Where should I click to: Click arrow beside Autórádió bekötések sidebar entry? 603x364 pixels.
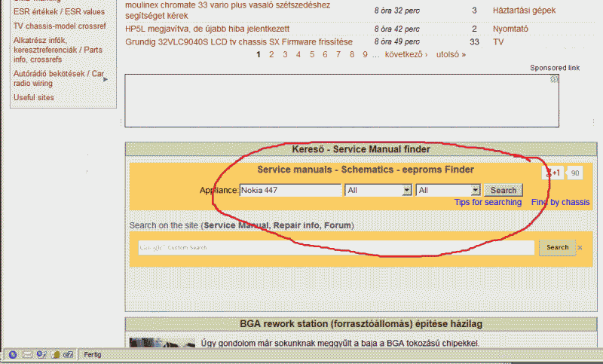pyautogui.click(x=106, y=79)
